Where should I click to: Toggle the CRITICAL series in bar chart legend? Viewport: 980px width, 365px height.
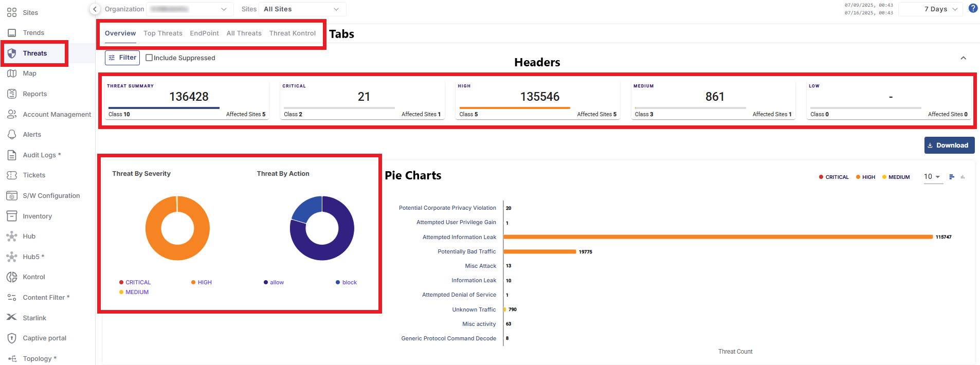(833, 177)
